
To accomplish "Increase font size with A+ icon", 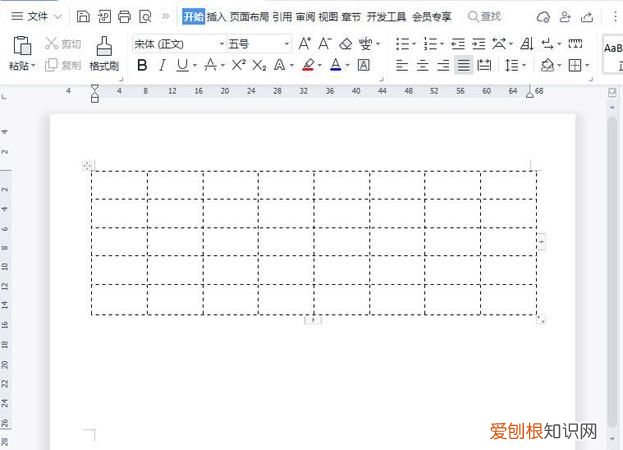I will click(304, 43).
